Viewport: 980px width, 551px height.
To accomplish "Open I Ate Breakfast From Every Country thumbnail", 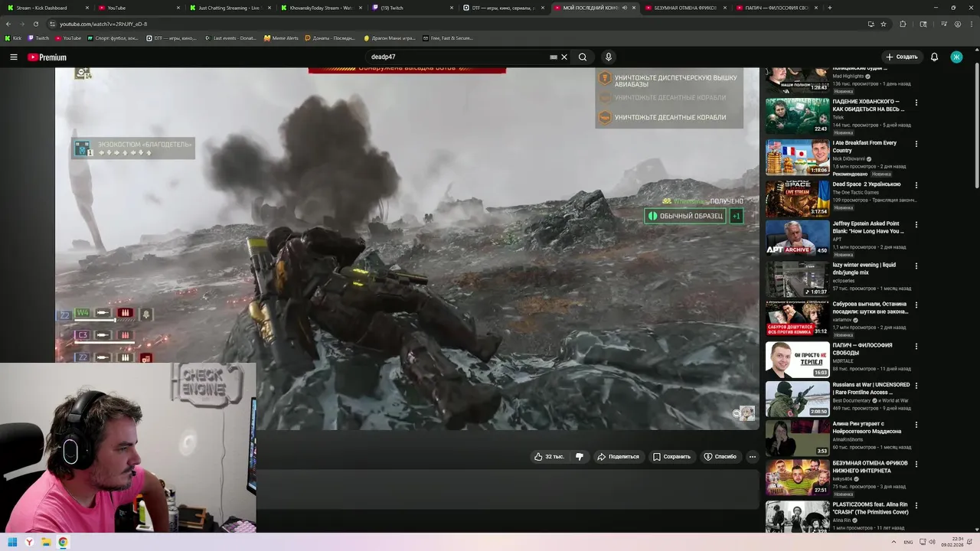I will tap(798, 157).
